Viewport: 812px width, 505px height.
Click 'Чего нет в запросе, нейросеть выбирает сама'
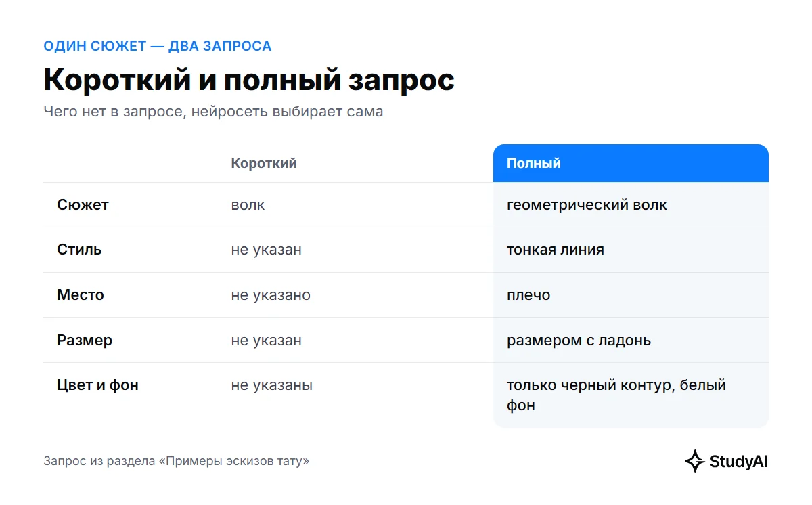coord(213,111)
